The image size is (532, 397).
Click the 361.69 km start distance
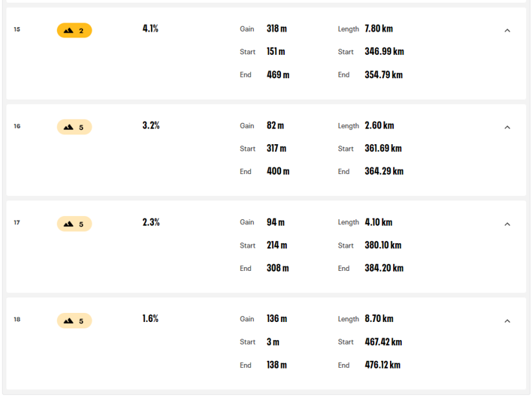(383, 149)
